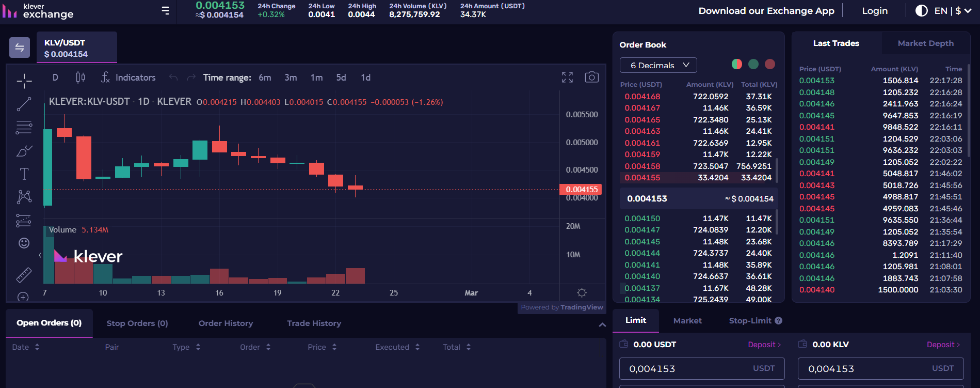
Task: Open the hamburger menu next to the logo
Action: coord(165,10)
